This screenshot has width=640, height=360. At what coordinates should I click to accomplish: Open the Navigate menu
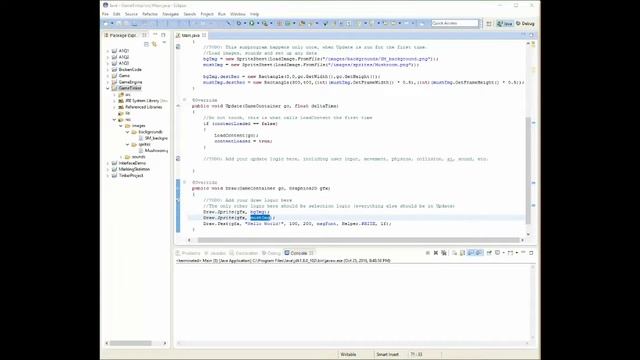170,14
